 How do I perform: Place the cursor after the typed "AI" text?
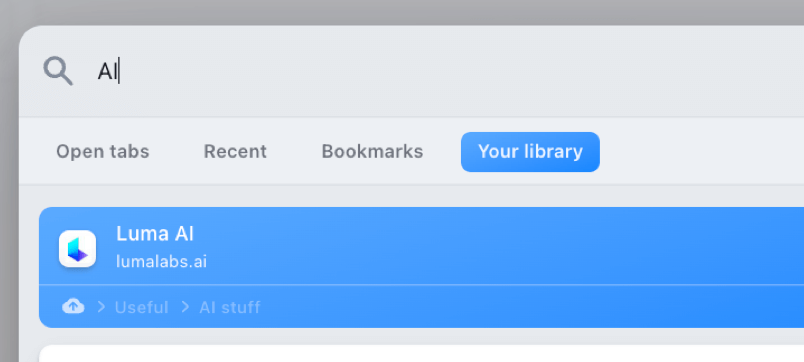pyautogui.click(x=118, y=71)
